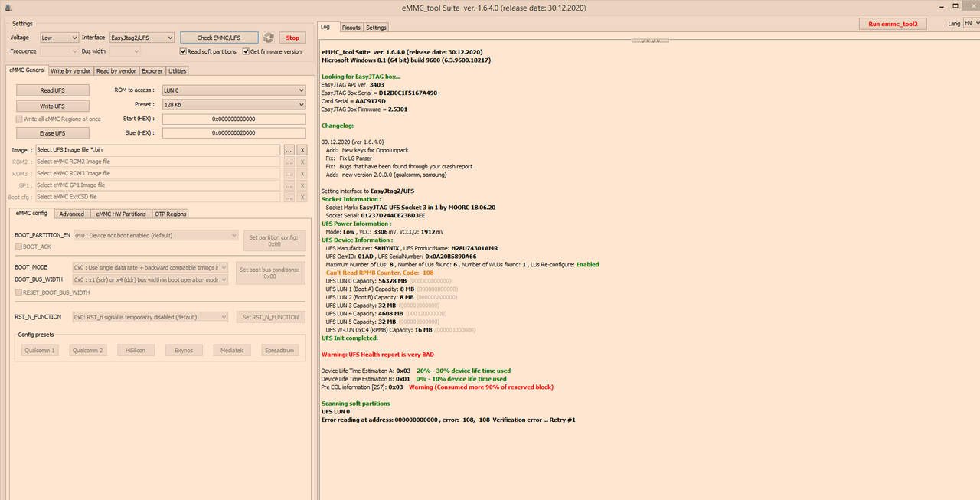
Task: Click the Image file path field
Action: [158, 150]
